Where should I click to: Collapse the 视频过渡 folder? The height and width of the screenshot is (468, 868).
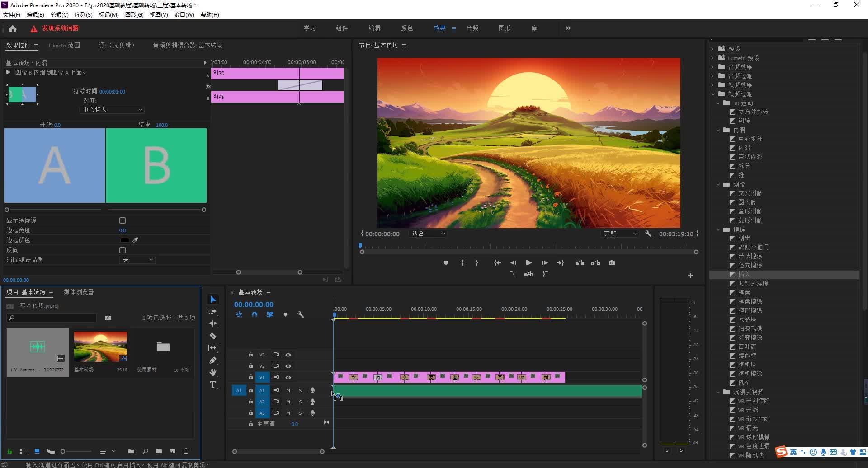click(x=713, y=94)
